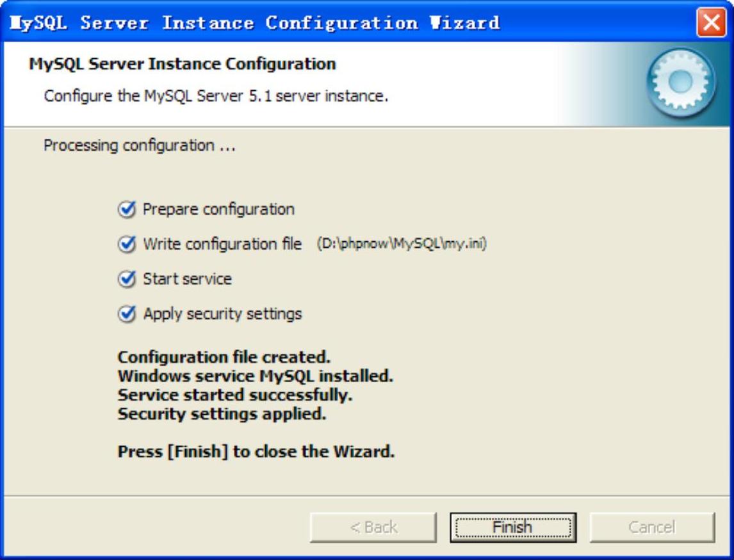Image resolution: width=734 pixels, height=560 pixels.
Task: Click the checkmark beside Start service
Action: coord(127,280)
